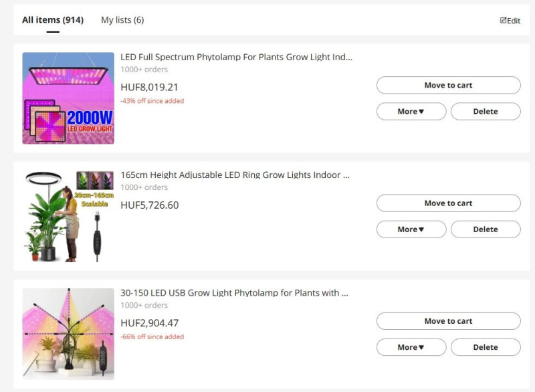
Task: Expand More dropdown for USB Grow Light
Action: [x=411, y=347]
